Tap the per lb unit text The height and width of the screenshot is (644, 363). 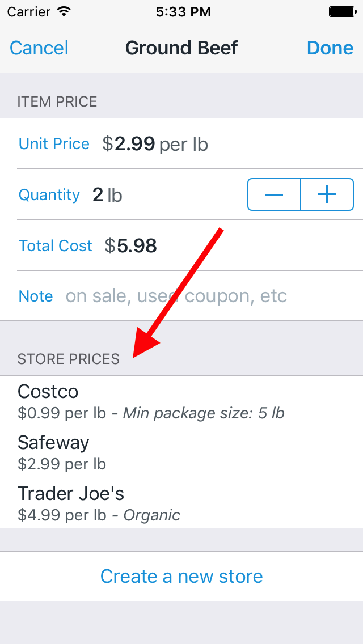point(183,145)
